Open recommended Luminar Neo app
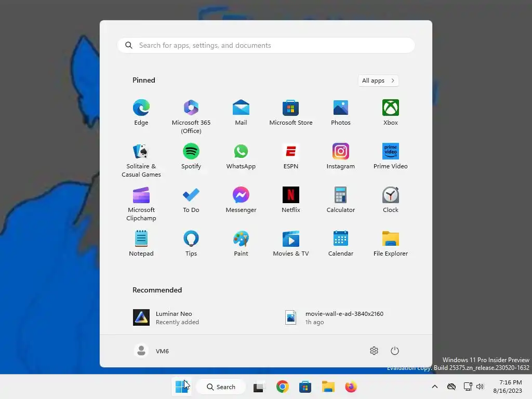The width and height of the screenshot is (532, 399). click(166, 317)
